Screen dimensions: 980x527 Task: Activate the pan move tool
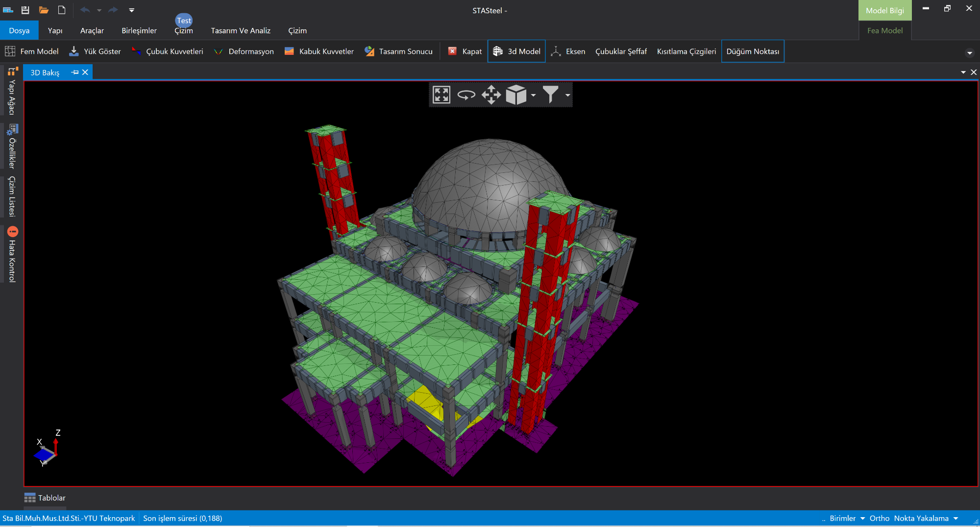[491, 95]
